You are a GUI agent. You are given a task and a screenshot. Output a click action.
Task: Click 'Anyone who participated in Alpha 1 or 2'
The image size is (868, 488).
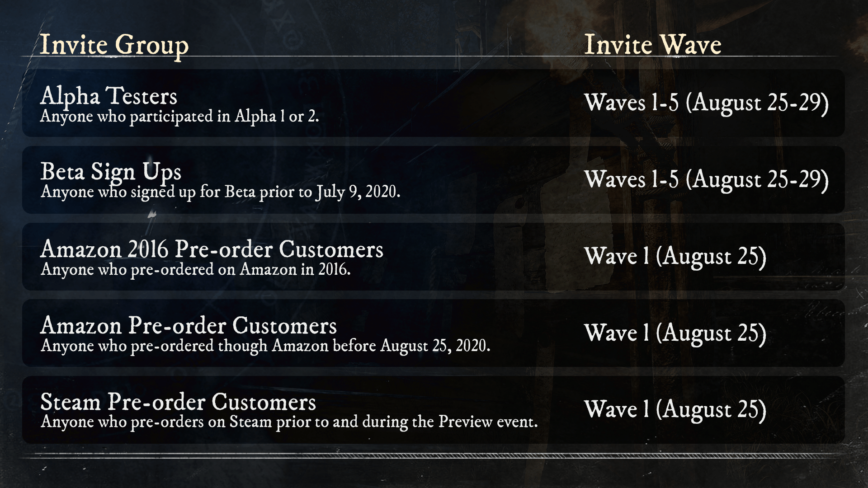point(179,117)
